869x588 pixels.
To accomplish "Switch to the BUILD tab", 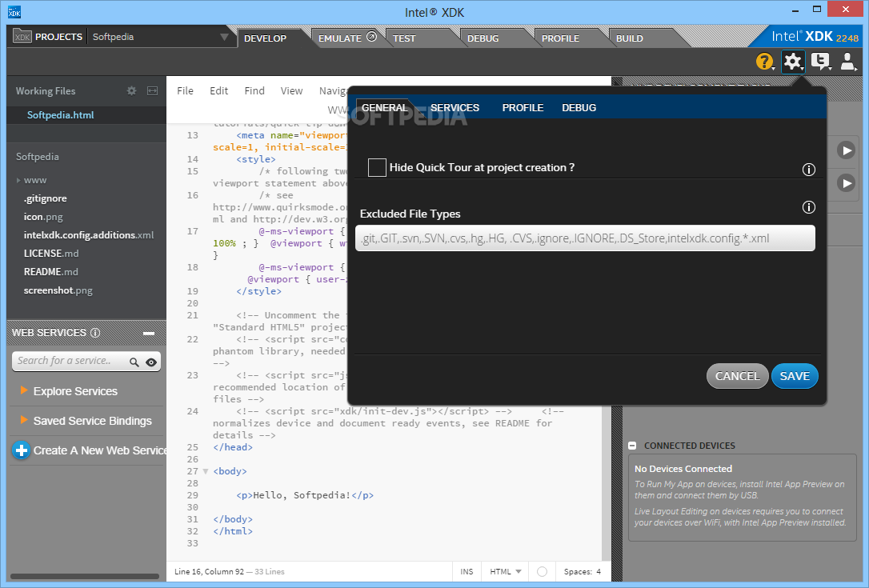I will tap(630, 38).
